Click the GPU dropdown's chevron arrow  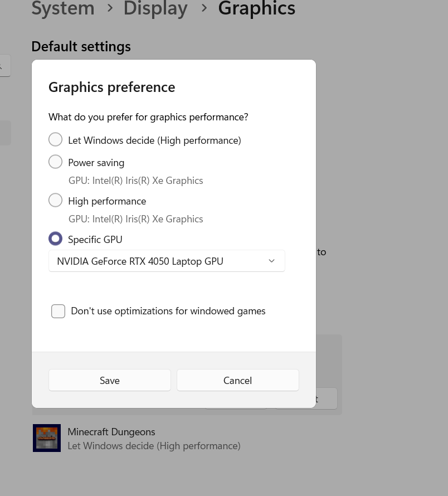271,261
